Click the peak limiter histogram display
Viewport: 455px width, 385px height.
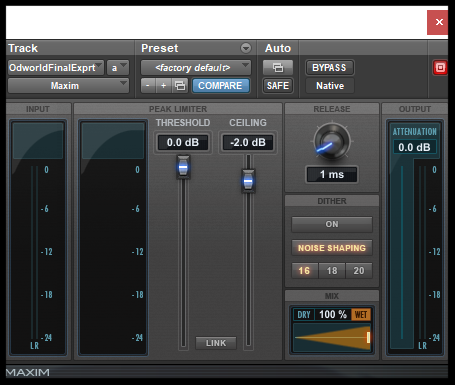click(113, 237)
